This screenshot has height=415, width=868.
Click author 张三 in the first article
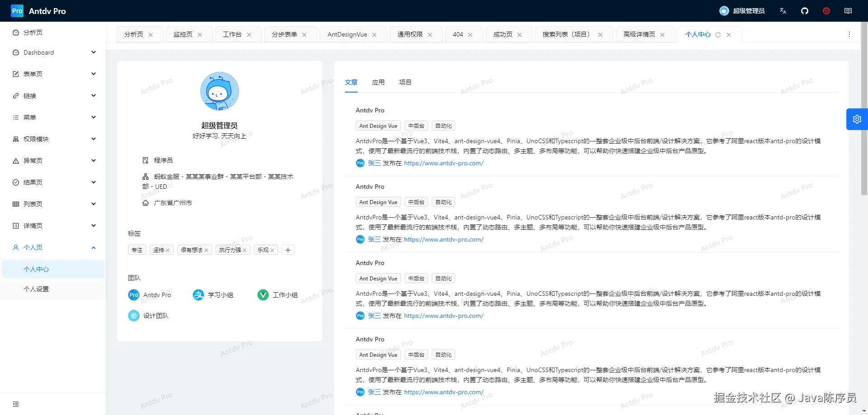click(x=374, y=163)
